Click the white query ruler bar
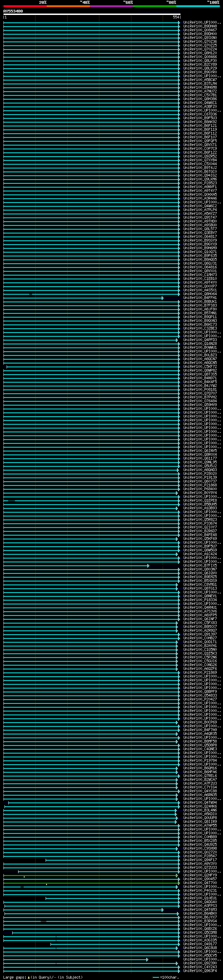This screenshot has height=980, width=223. point(92,15)
